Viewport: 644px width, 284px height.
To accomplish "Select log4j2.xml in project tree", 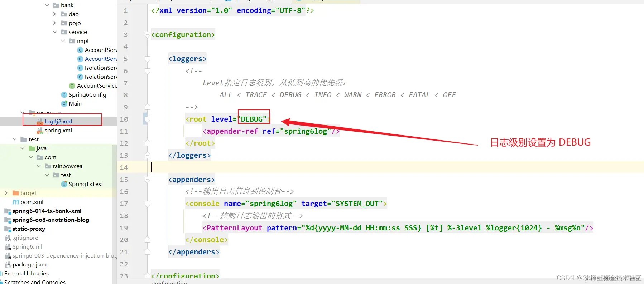I will pos(58,121).
